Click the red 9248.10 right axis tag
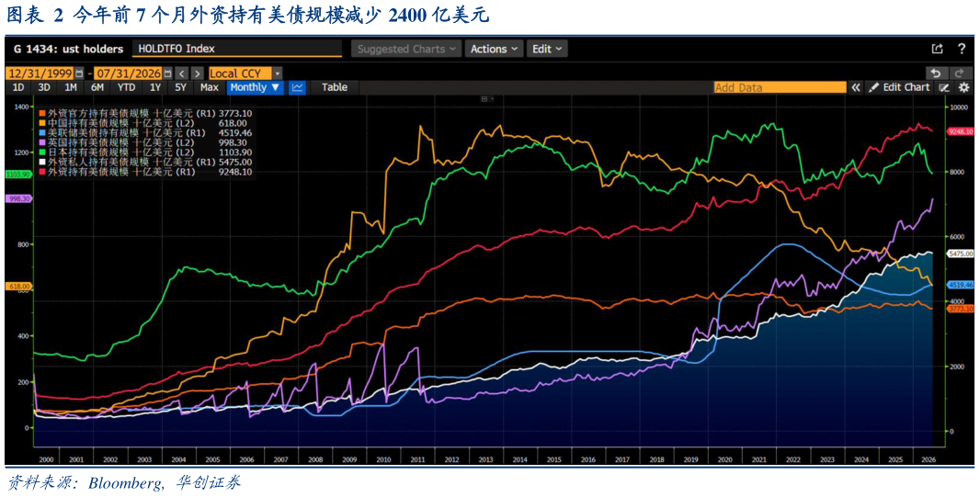Viewport: 980px width, 497px height. point(960,131)
